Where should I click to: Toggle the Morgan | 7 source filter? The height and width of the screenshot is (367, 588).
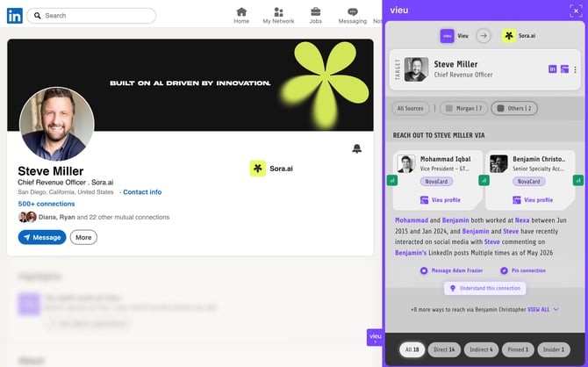(x=463, y=109)
